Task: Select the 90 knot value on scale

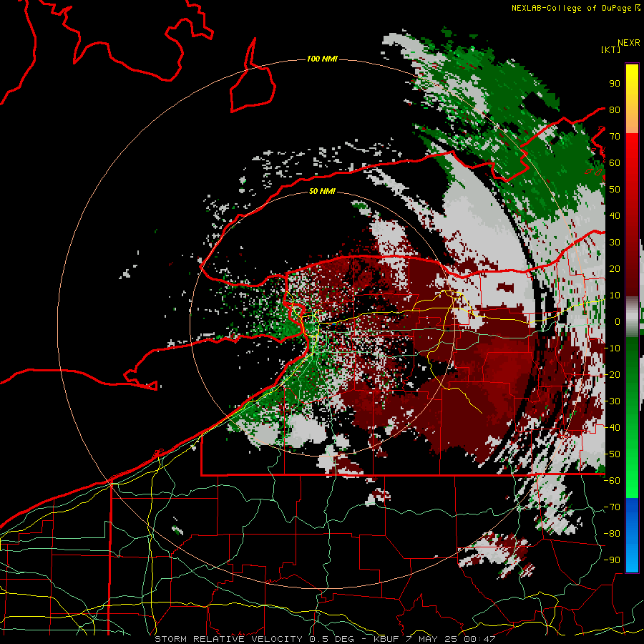Action: click(615, 84)
